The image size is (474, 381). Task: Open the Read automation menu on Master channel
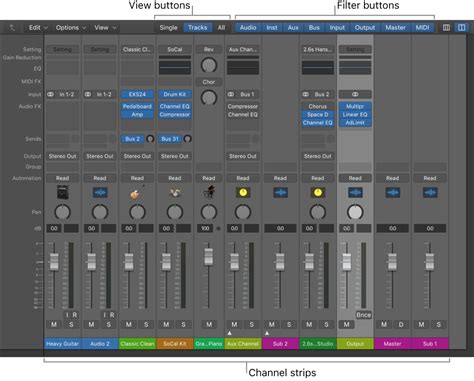(392, 178)
